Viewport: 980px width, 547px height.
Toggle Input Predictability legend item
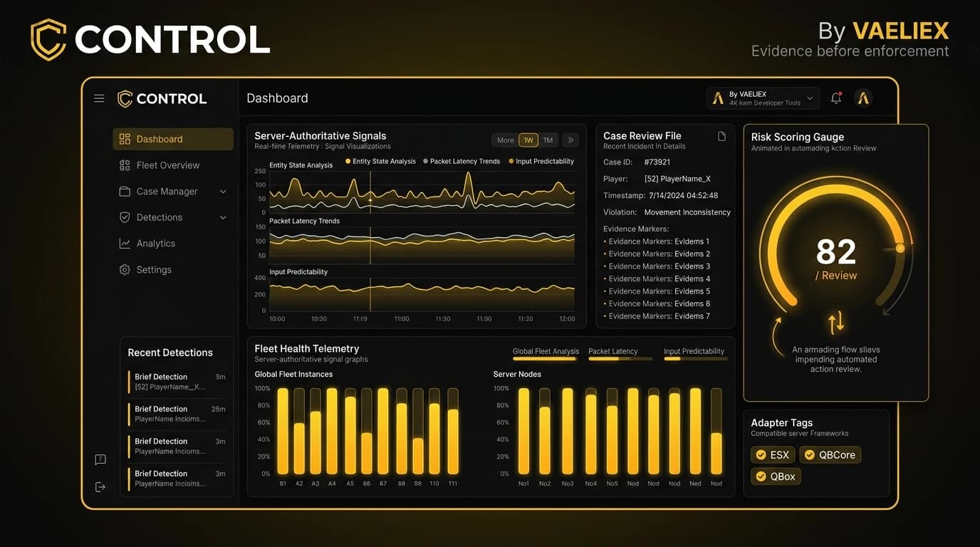(541, 162)
